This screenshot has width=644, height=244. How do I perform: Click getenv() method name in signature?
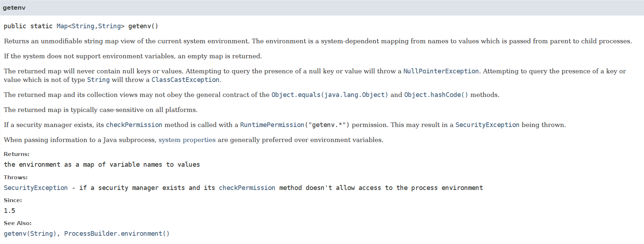143,26
